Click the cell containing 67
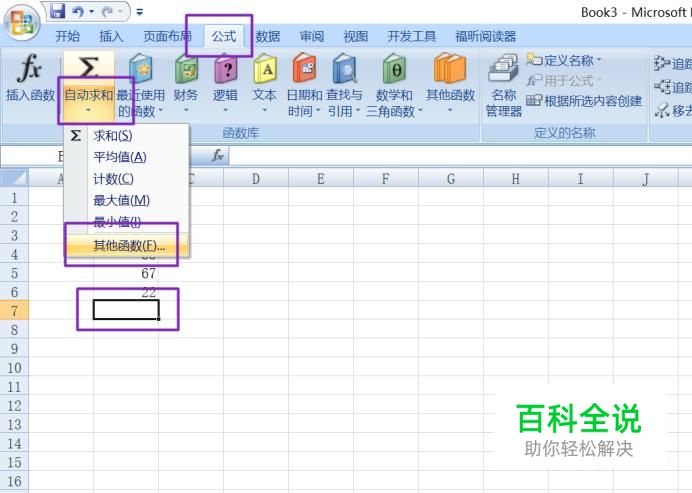 (126, 273)
